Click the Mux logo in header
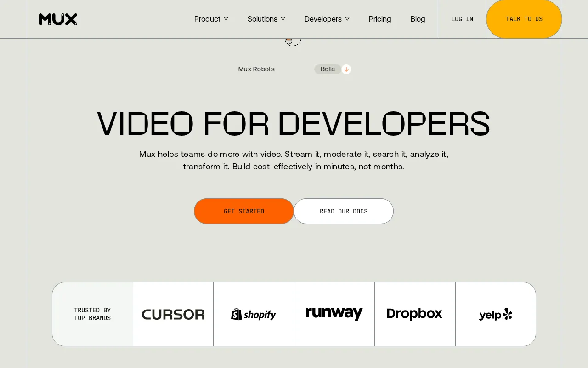Image resolution: width=588 pixels, height=368 pixels. (x=58, y=19)
